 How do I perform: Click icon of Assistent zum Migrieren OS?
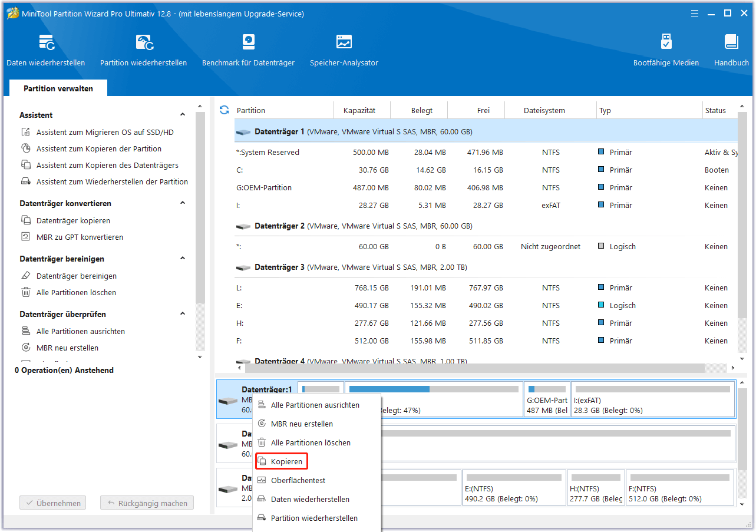pyautogui.click(x=26, y=132)
